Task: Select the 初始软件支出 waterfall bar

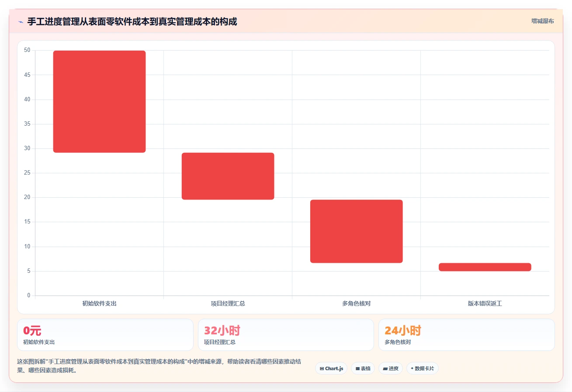Action: pyautogui.click(x=99, y=102)
